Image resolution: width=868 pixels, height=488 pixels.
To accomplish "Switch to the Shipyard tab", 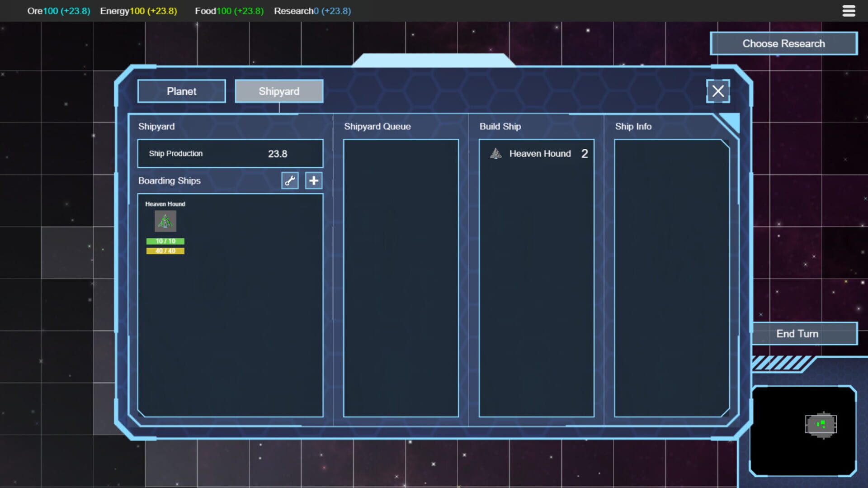I will 278,91.
